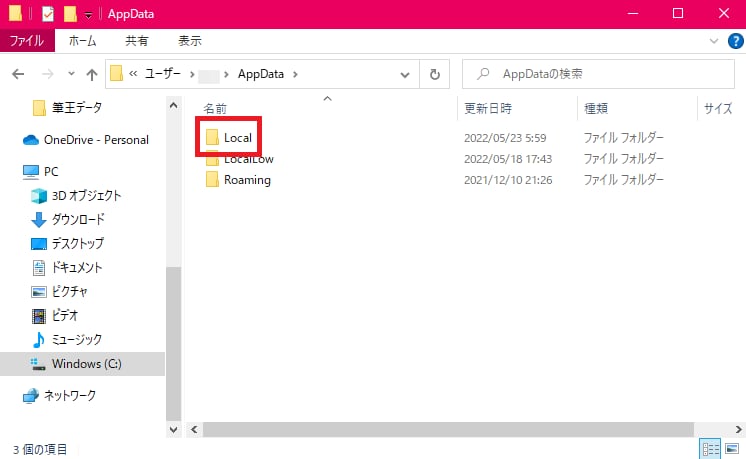746x459 pixels.
Task: Click the Roaming folder name
Action: tap(247, 180)
